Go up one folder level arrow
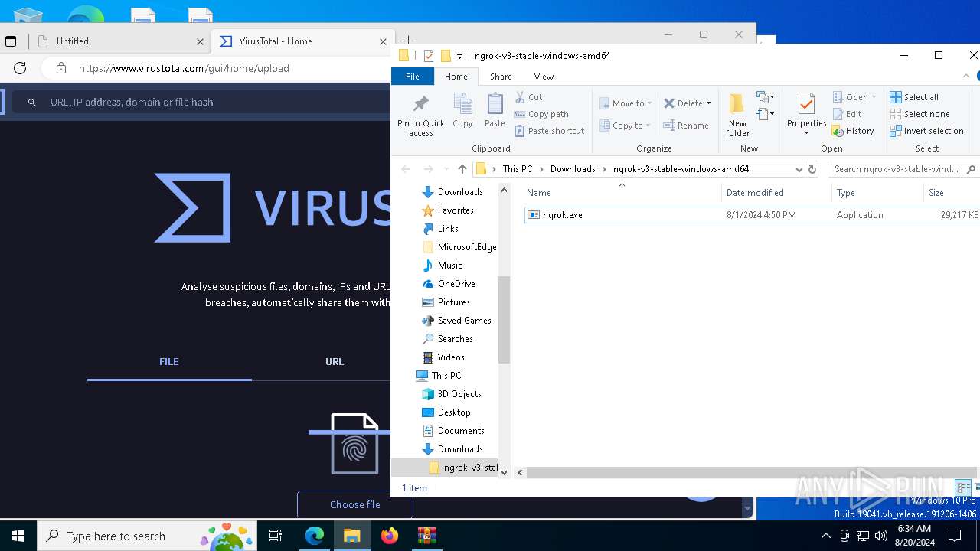 462,169
